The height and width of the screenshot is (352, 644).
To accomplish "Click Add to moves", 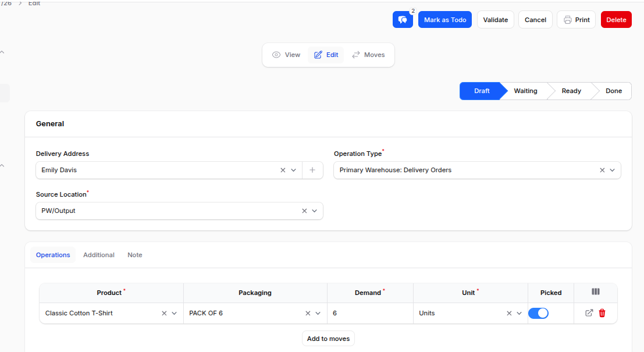I will 328,338.
